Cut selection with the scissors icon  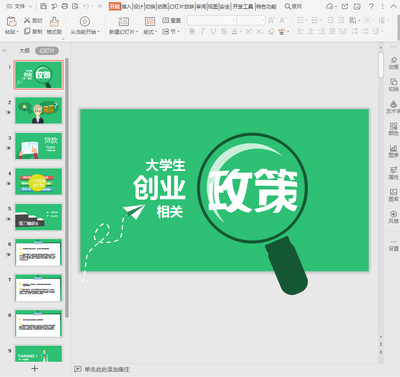tap(27, 20)
